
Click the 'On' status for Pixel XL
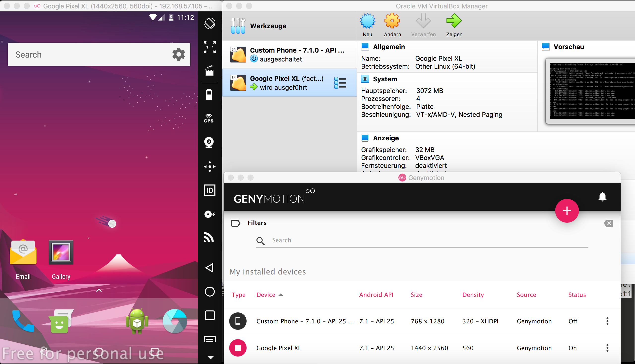click(572, 348)
